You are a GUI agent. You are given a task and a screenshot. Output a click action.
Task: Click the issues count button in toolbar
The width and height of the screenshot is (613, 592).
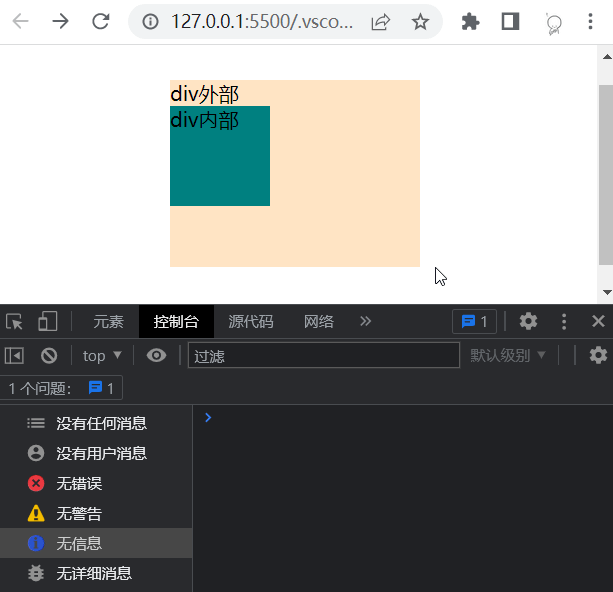[474, 321]
